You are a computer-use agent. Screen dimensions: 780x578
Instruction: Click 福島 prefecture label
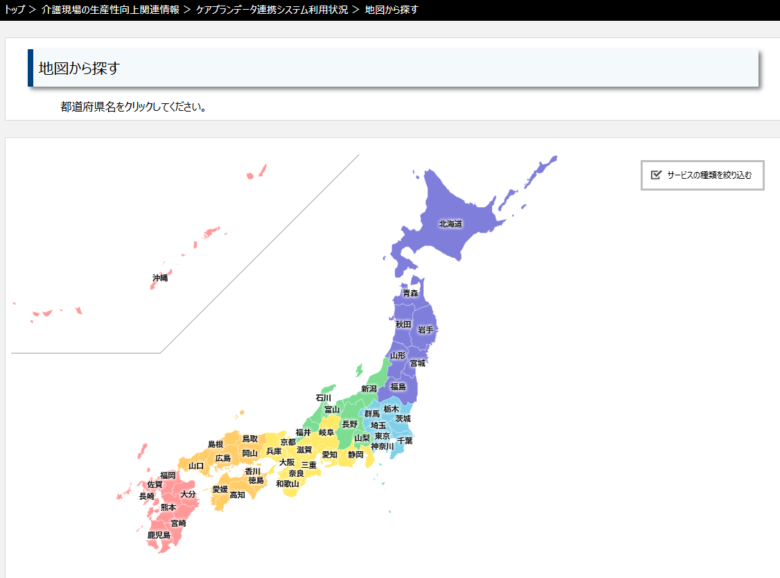(x=398, y=386)
